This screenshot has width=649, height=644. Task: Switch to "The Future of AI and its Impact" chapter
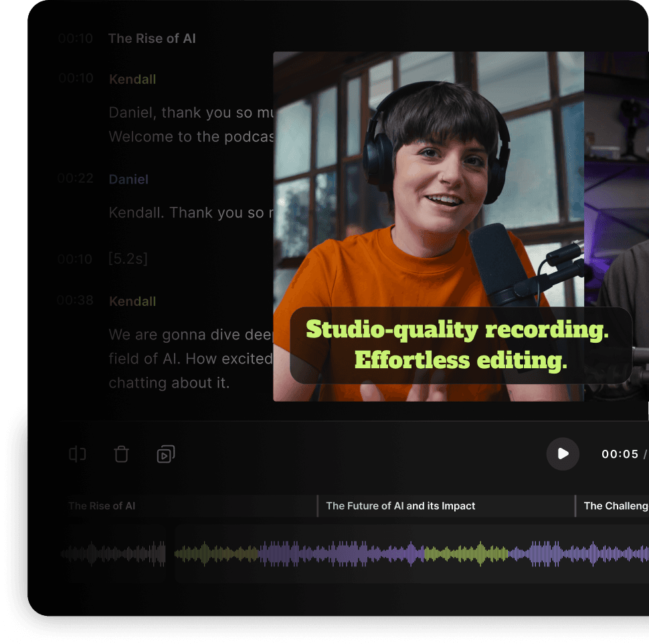tap(400, 506)
